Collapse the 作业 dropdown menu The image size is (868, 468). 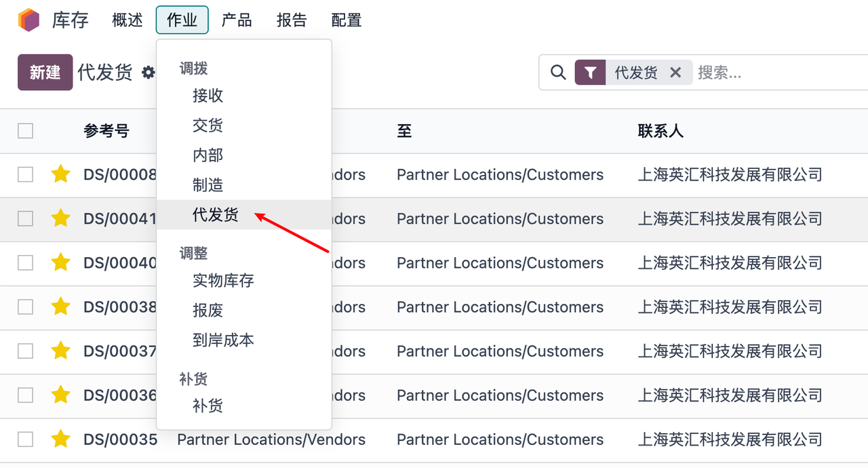click(x=182, y=20)
